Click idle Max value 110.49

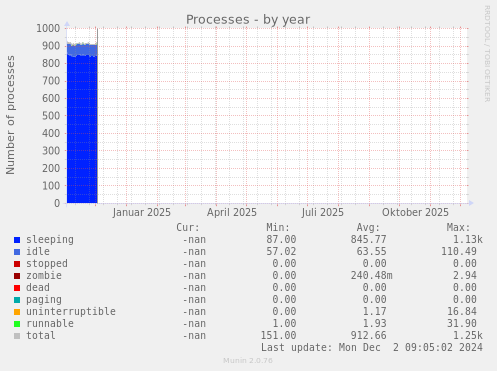459,251
